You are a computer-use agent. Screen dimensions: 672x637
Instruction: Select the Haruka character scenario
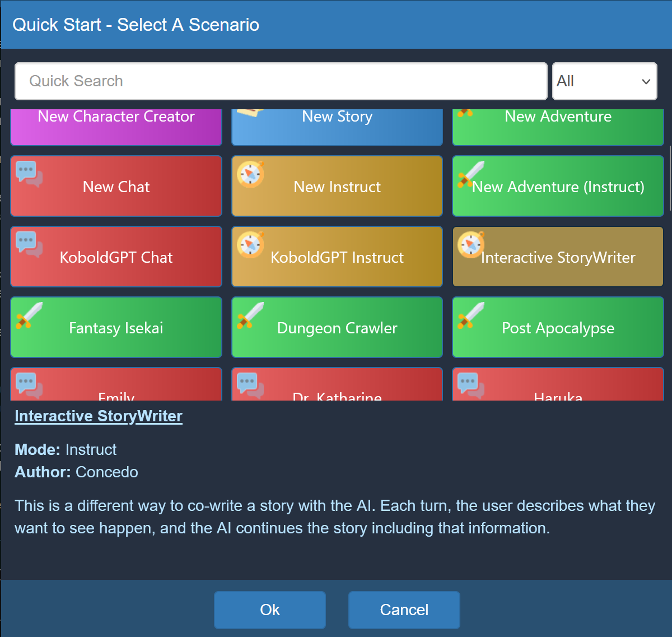point(558,384)
